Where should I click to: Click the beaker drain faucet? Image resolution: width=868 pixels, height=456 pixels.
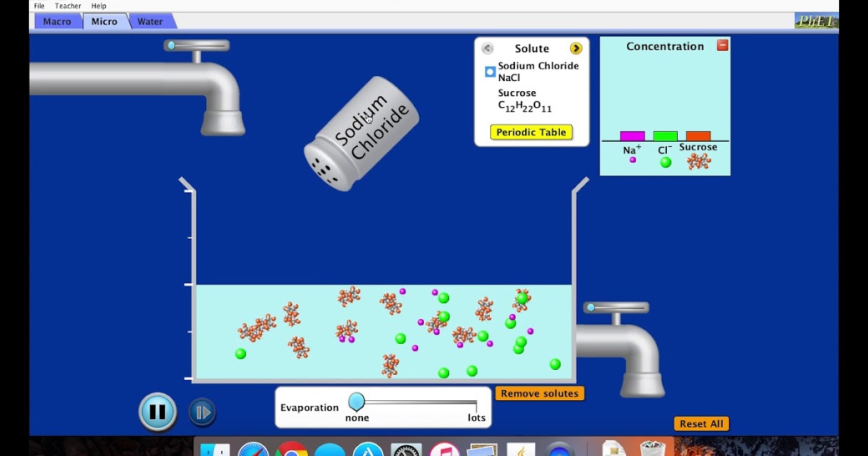(x=622, y=350)
